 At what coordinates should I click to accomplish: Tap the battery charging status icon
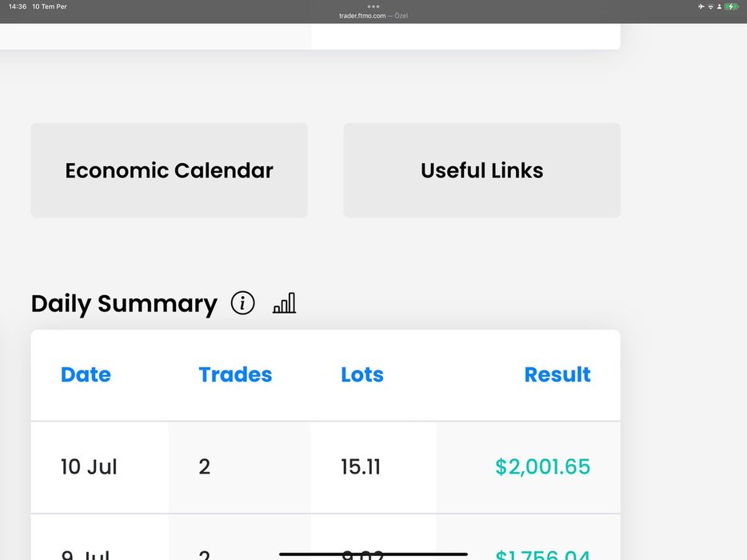click(731, 6)
